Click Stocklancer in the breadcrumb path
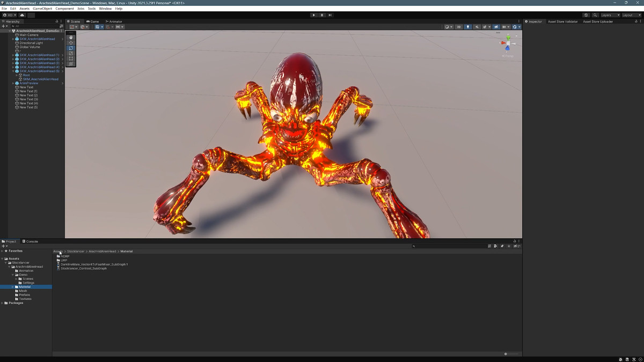 point(76,251)
